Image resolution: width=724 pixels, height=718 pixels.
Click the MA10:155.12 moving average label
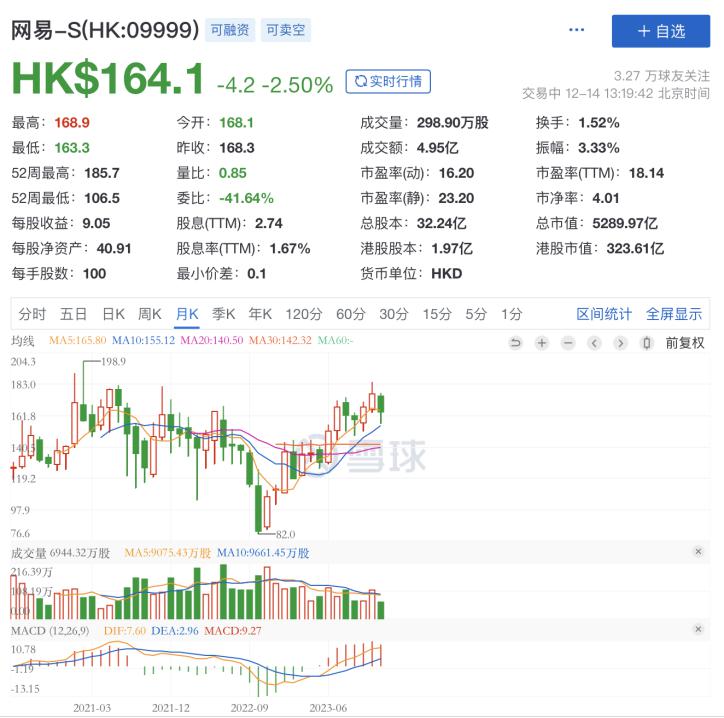144,340
